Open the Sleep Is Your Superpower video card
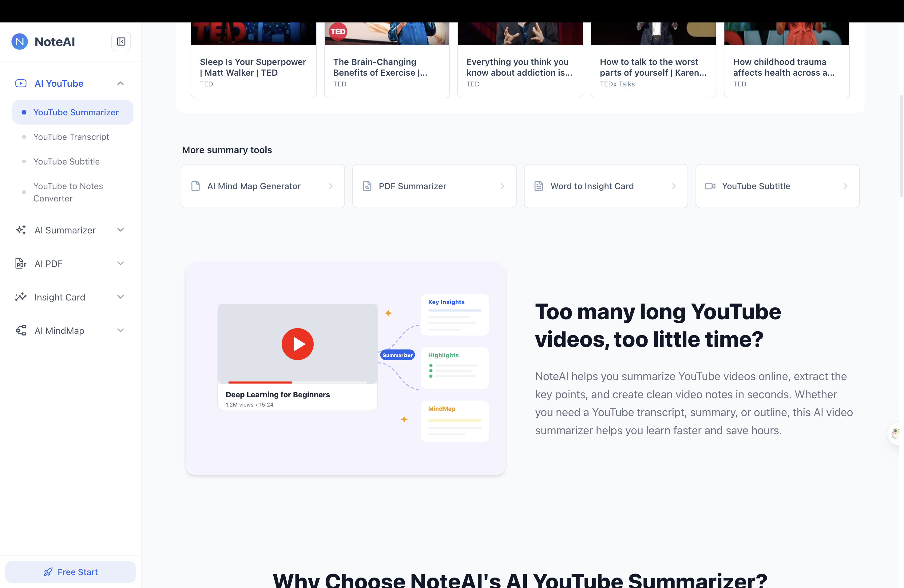 click(253, 60)
